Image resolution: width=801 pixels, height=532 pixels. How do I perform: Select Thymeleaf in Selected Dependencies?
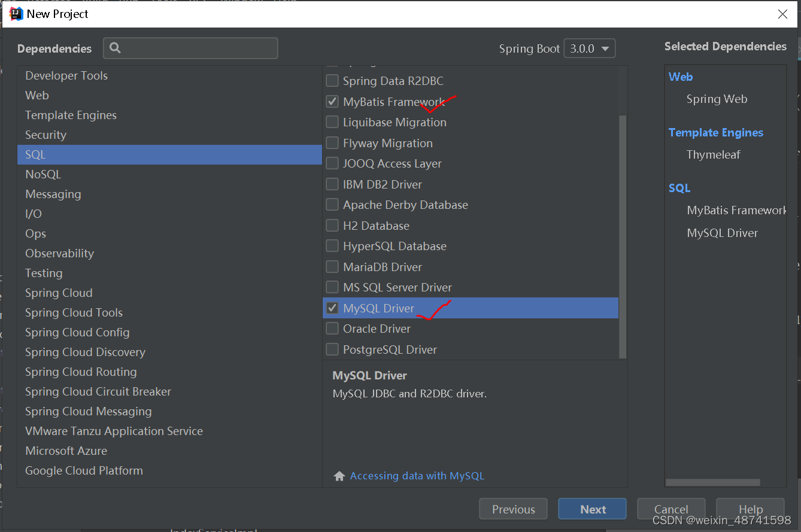[x=714, y=154]
